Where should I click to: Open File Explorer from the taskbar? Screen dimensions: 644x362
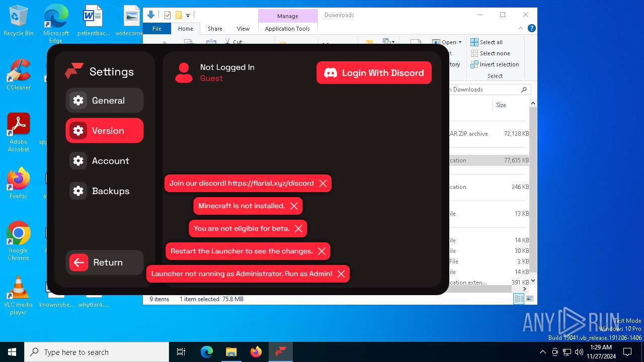[x=231, y=352]
